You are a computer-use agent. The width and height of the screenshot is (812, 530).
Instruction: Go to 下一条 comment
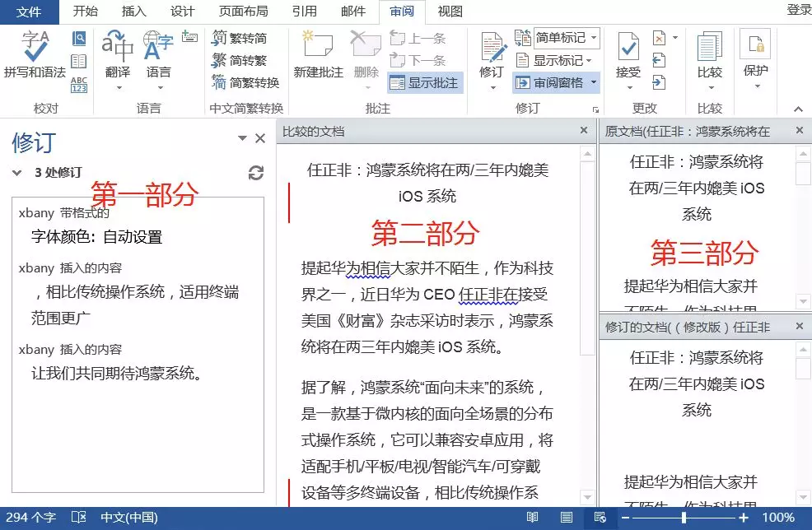418,60
